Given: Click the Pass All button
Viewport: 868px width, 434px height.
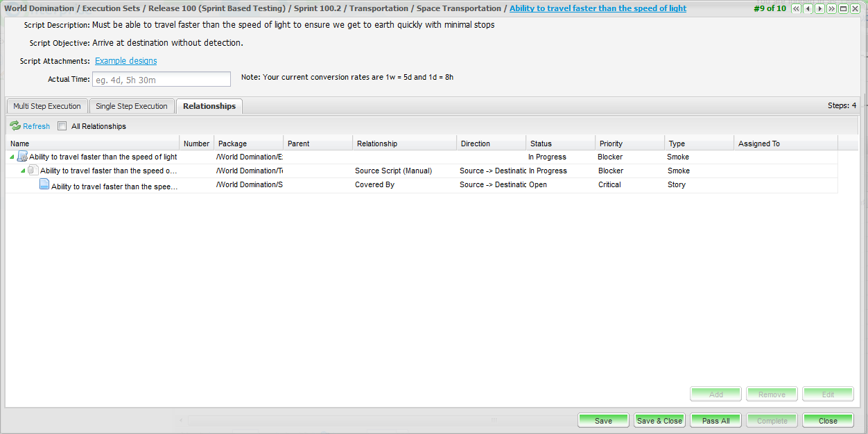Looking at the screenshot, I should 715,421.
